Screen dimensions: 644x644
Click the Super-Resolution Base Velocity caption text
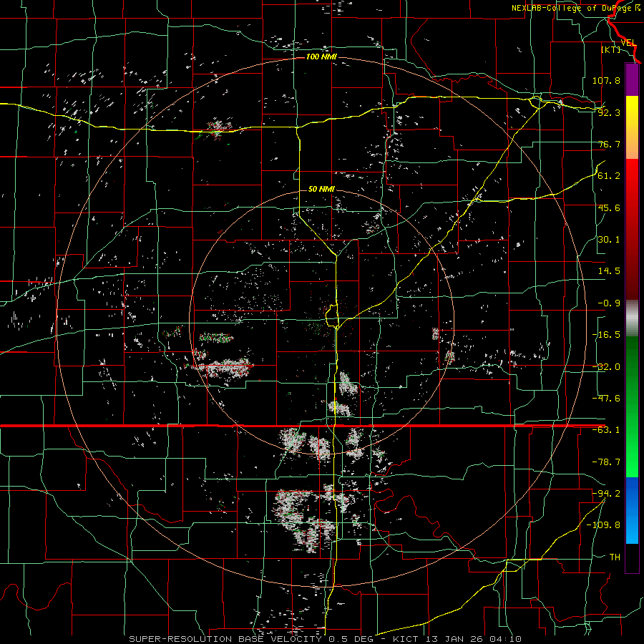pos(325,639)
